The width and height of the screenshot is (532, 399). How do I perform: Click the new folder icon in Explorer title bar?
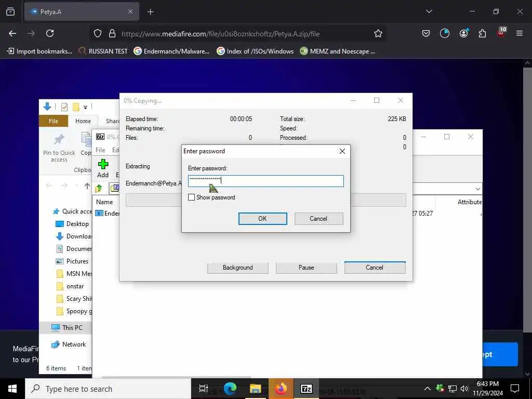(76, 107)
